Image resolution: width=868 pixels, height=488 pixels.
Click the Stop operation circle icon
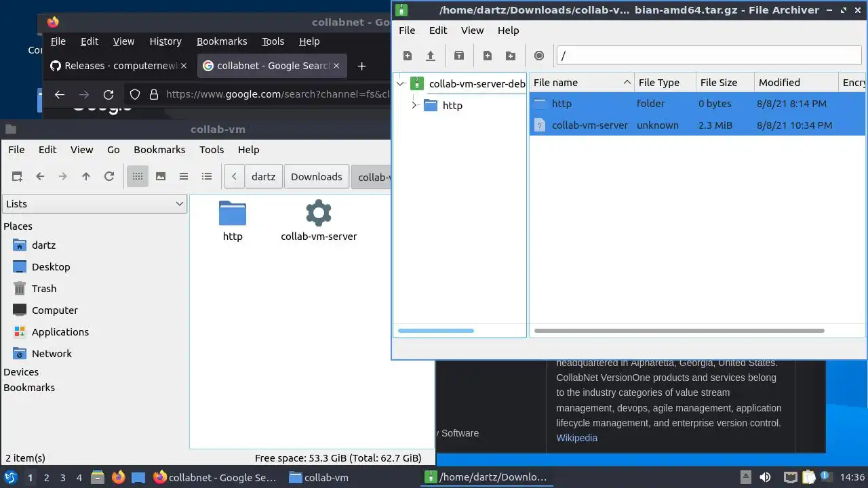pos(539,56)
